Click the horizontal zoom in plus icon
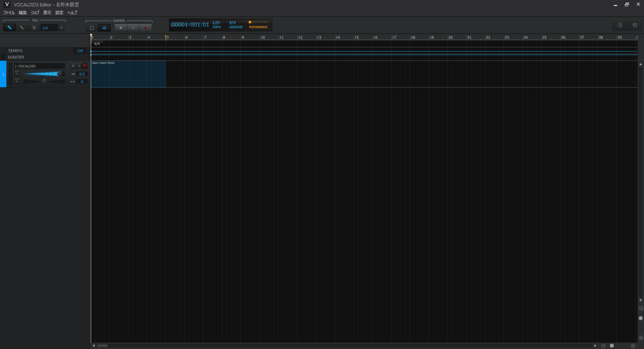 pyautogui.click(x=633, y=346)
